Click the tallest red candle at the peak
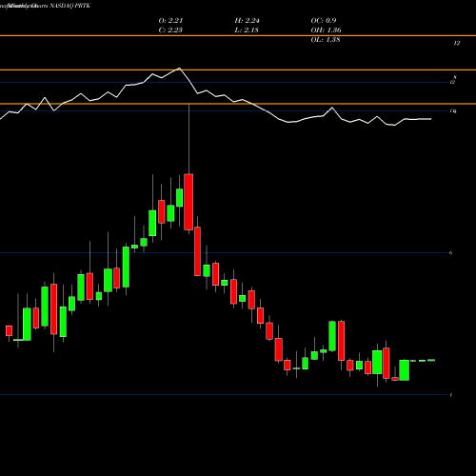 tap(188, 202)
